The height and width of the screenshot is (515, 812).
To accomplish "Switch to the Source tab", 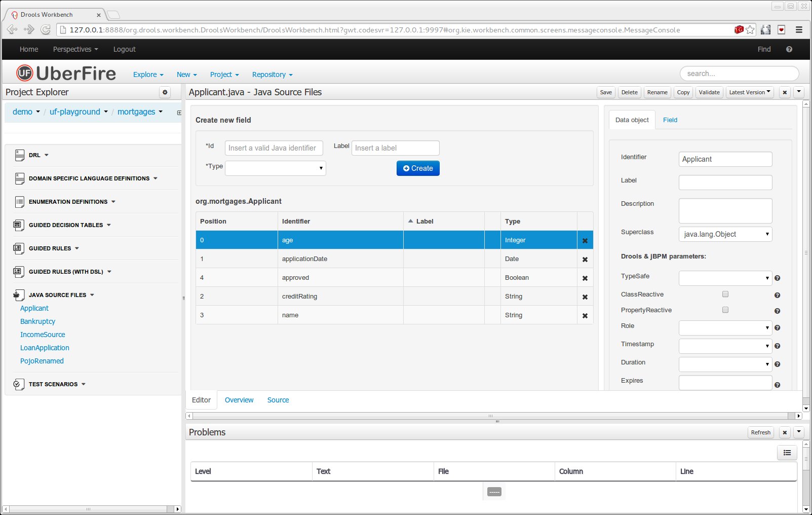I will pyautogui.click(x=278, y=400).
